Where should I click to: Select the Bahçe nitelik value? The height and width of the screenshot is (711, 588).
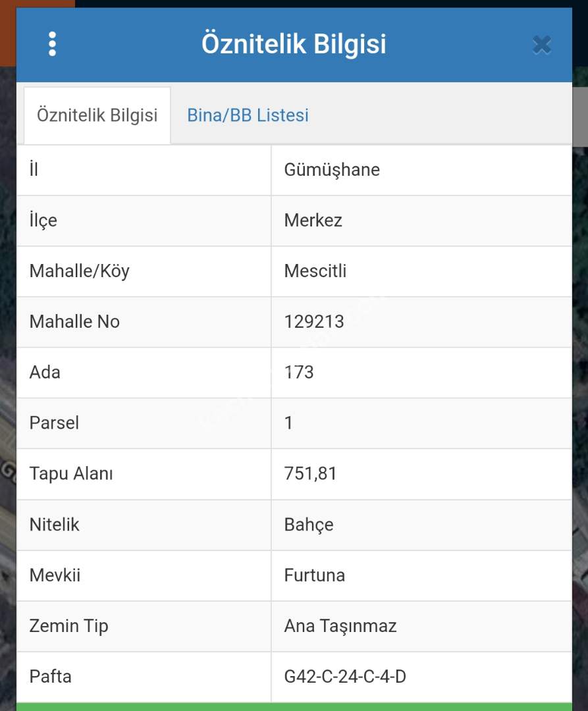[x=309, y=525]
